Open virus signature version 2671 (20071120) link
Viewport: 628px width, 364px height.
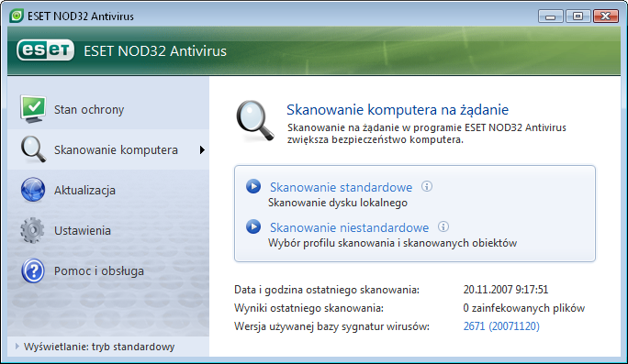pos(501,326)
